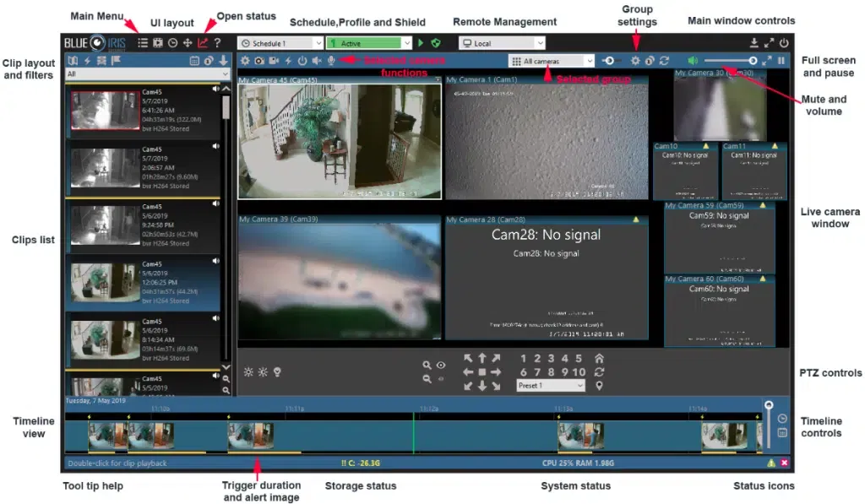Click the green shield icon
The image size is (865, 504).
436,42
